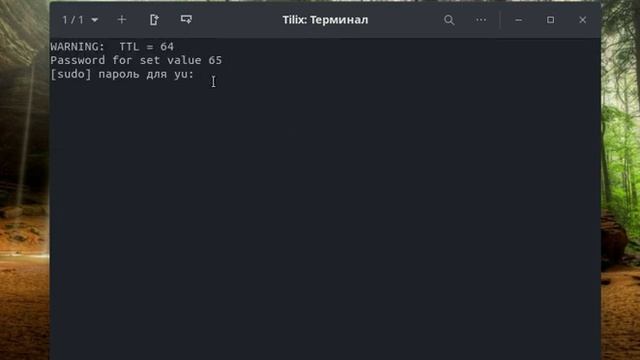Click the number "65" in the terminal output

click(x=215, y=60)
